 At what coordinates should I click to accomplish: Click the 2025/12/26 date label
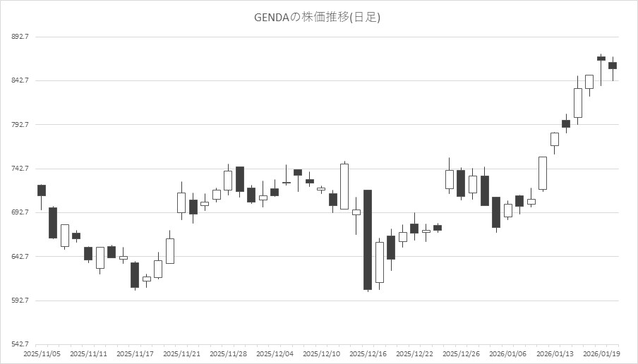[462, 353]
